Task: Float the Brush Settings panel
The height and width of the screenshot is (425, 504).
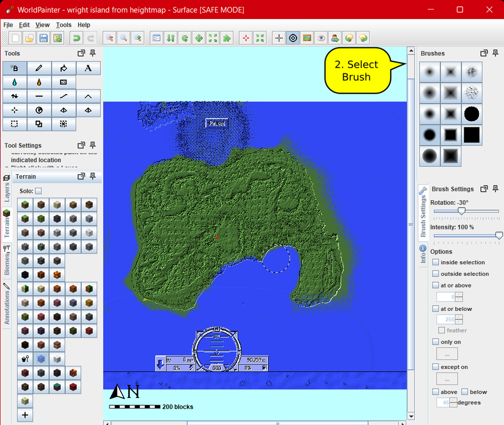Action: coord(484,189)
